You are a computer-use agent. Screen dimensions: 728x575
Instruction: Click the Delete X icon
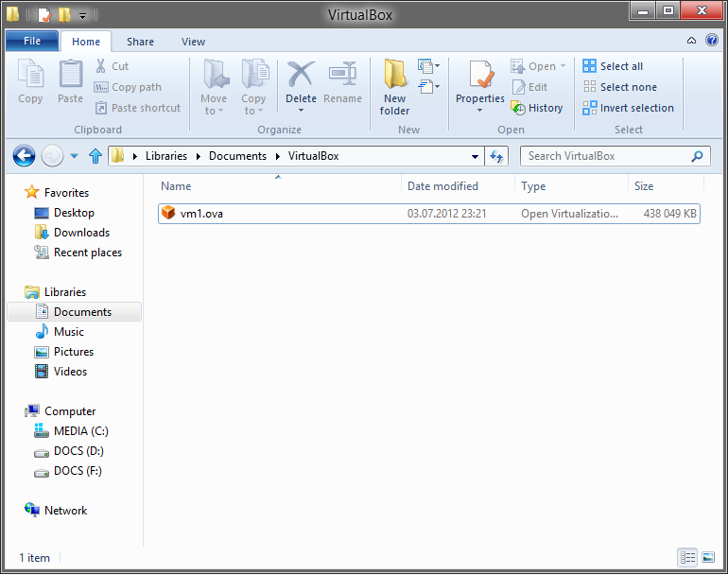pyautogui.click(x=301, y=75)
